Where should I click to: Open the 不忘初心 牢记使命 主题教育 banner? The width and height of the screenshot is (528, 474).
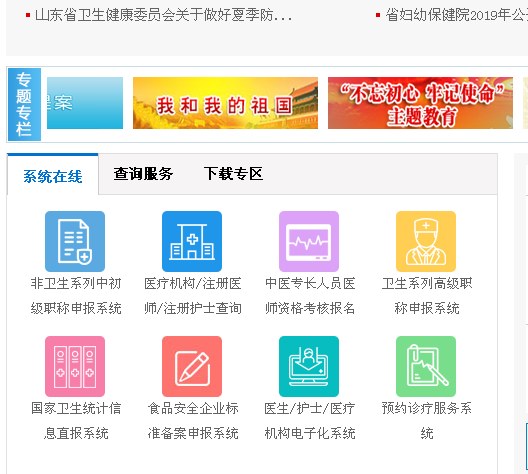[420, 103]
